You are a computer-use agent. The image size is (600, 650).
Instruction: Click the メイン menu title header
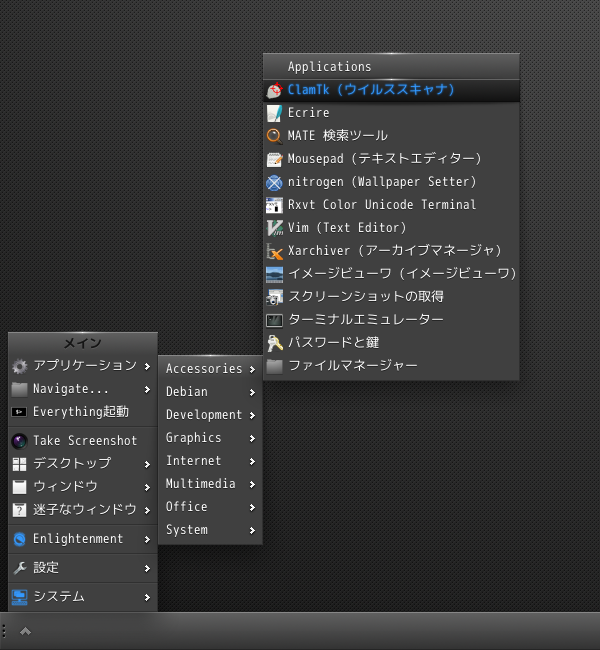pos(83,343)
